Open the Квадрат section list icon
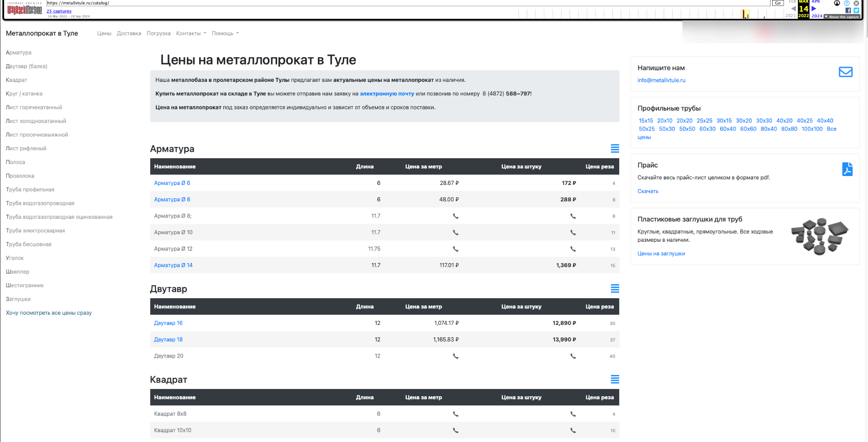Image resolution: width=868 pixels, height=442 pixels. 615,379
